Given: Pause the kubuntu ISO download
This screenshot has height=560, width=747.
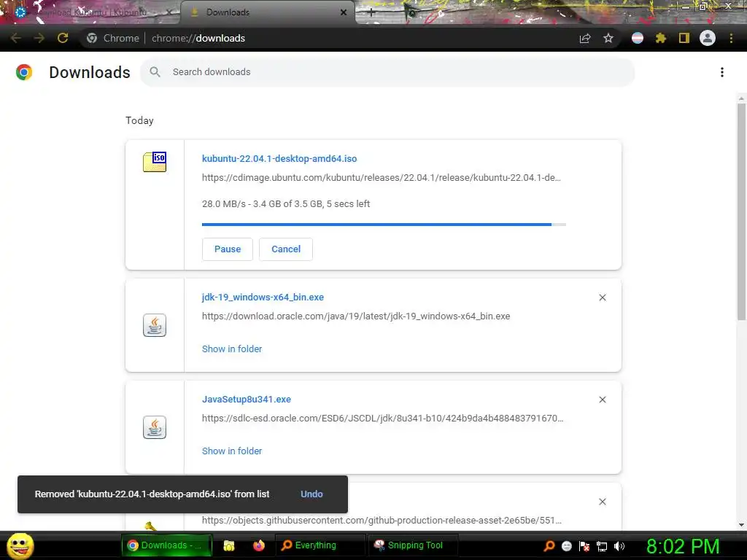Looking at the screenshot, I should (x=228, y=249).
